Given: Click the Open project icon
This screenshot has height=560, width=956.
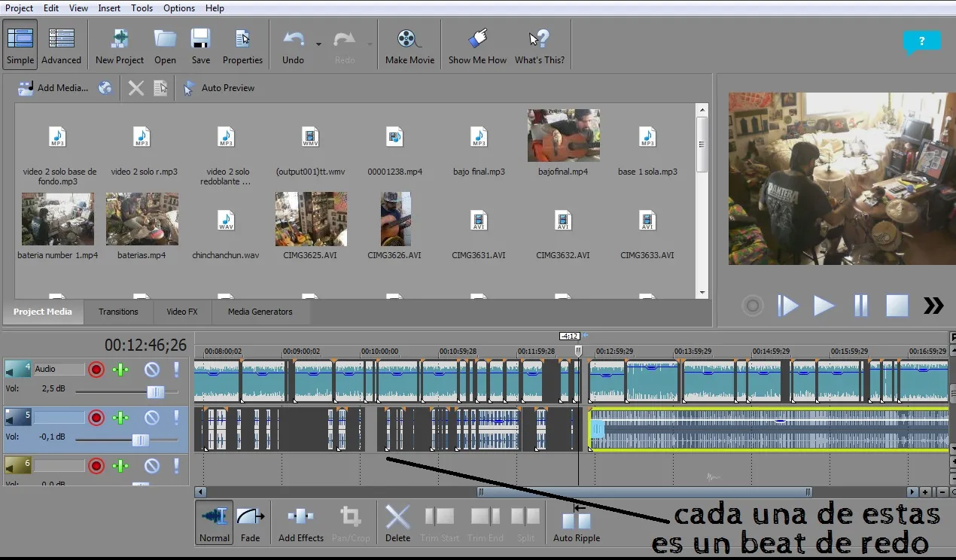Looking at the screenshot, I should [165, 44].
